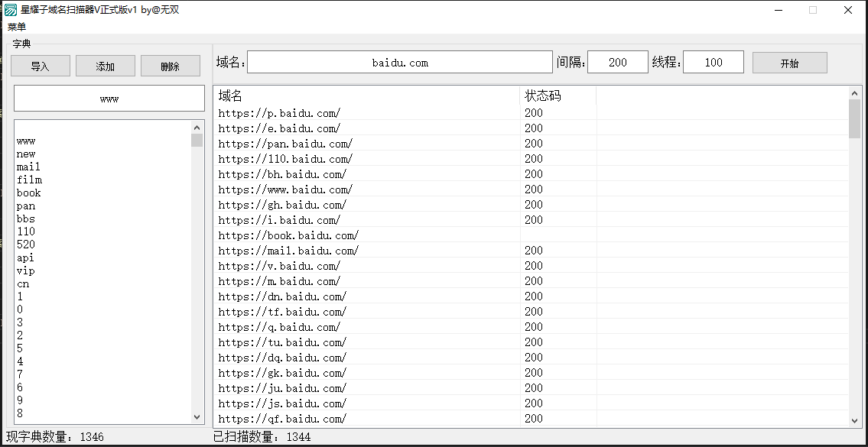Select row https://qf.baidu.com/ in results

[x=531, y=419]
